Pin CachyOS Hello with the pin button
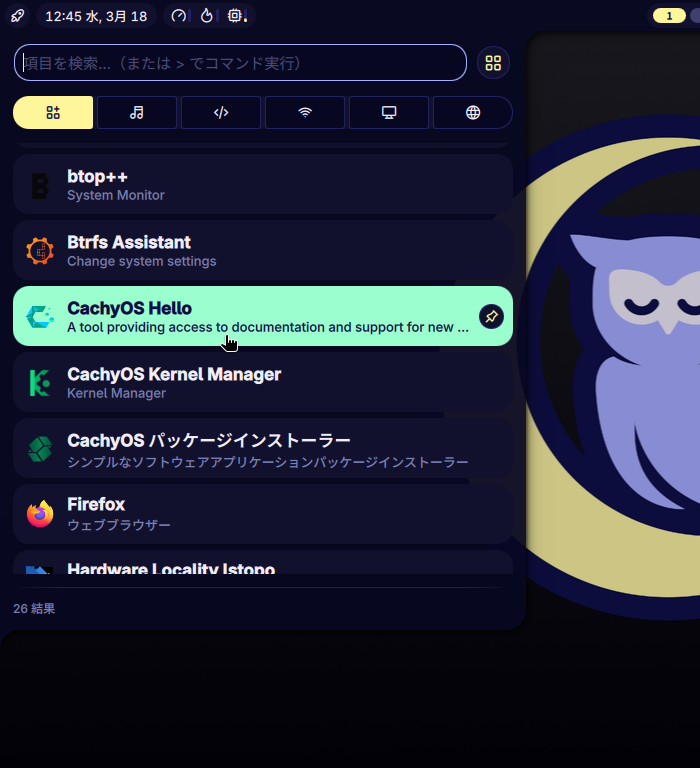The width and height of the screenshot is (700, 768). 491,316
